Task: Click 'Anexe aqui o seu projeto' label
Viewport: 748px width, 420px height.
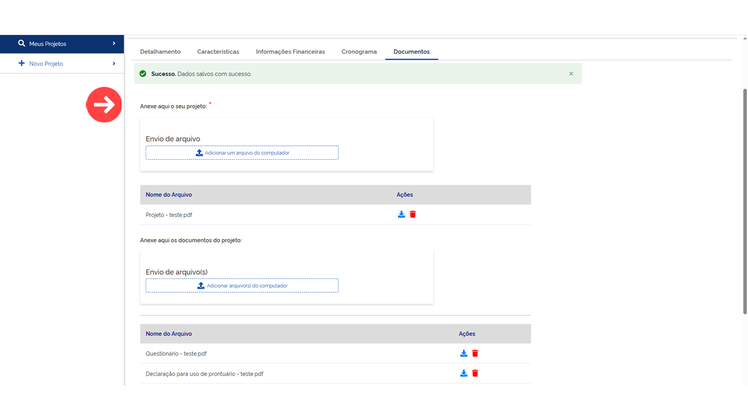Action: point(173,106)
